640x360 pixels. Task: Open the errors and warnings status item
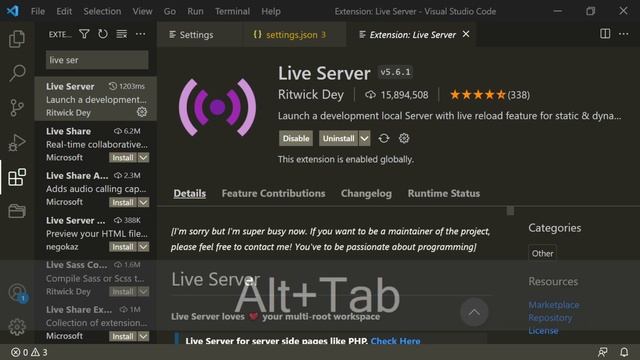tap(29, 352)
